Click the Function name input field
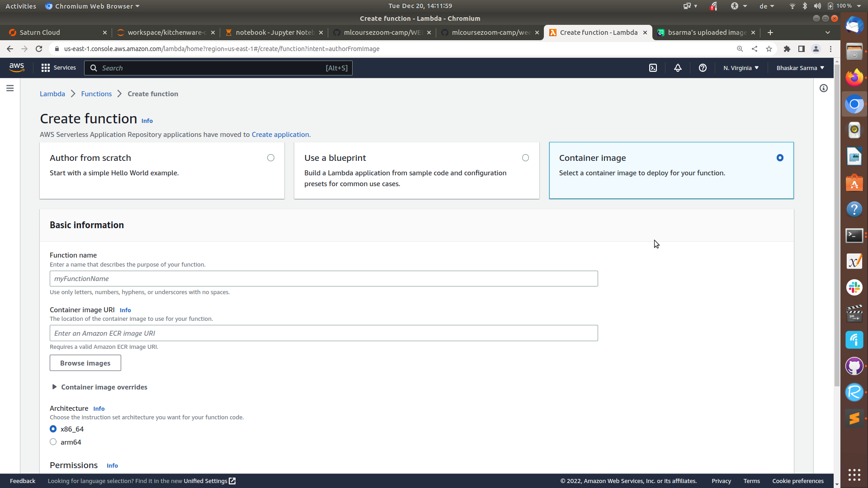868x488 pixels. click(323, 279)
